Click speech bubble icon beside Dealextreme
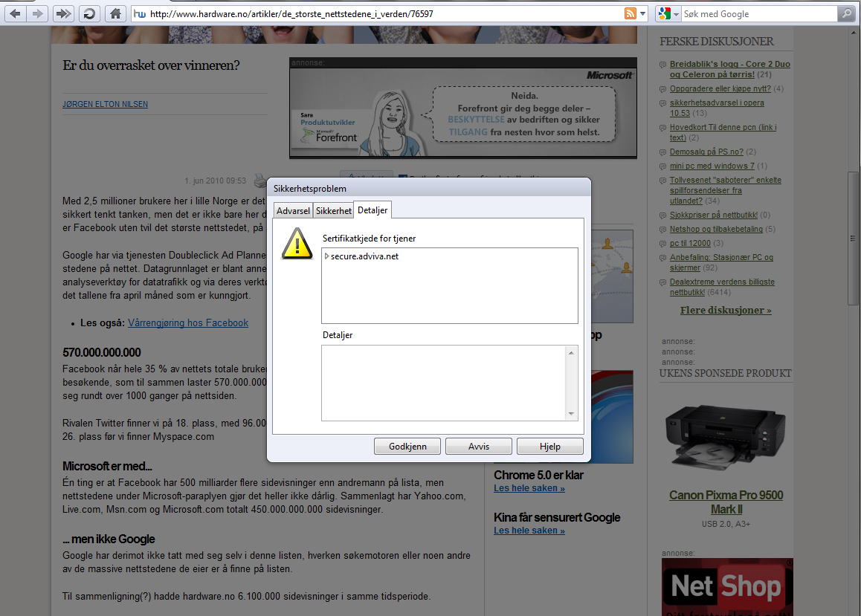This screenshot has width=861, height=616. pyautogui.click(x=662, y=282)
